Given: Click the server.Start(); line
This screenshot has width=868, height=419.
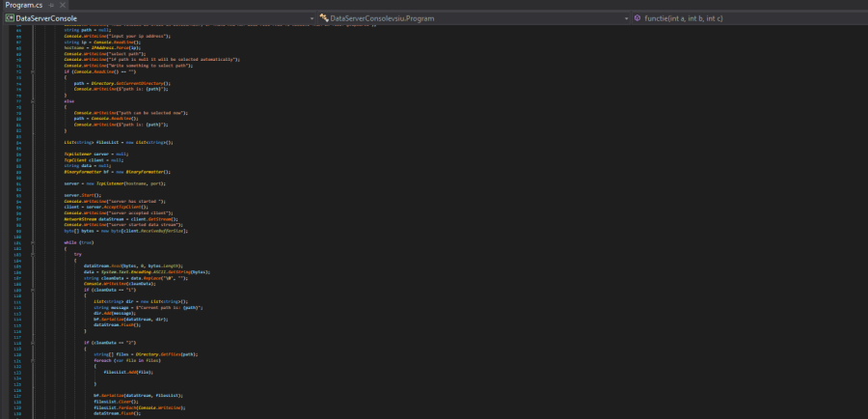Looking at the screenshot, I should coord(83,195).
